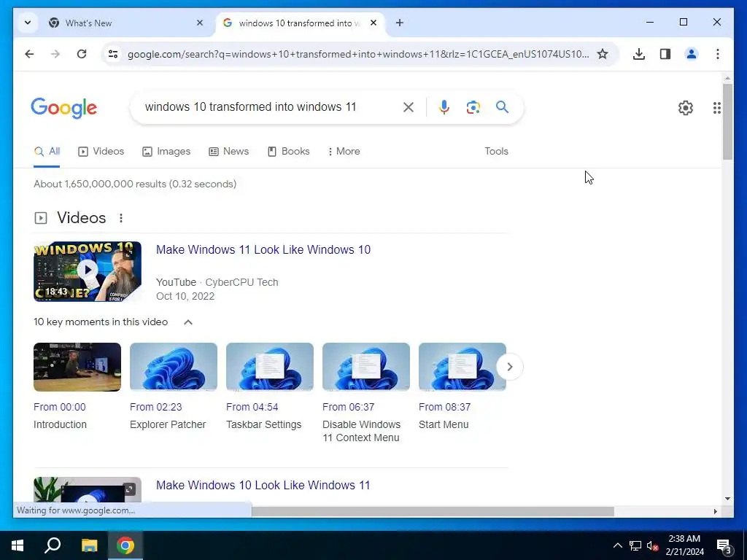Screen dimensions: 747x560
Task: Open the Chrome tab search dropdown
Action: point(28,23)
